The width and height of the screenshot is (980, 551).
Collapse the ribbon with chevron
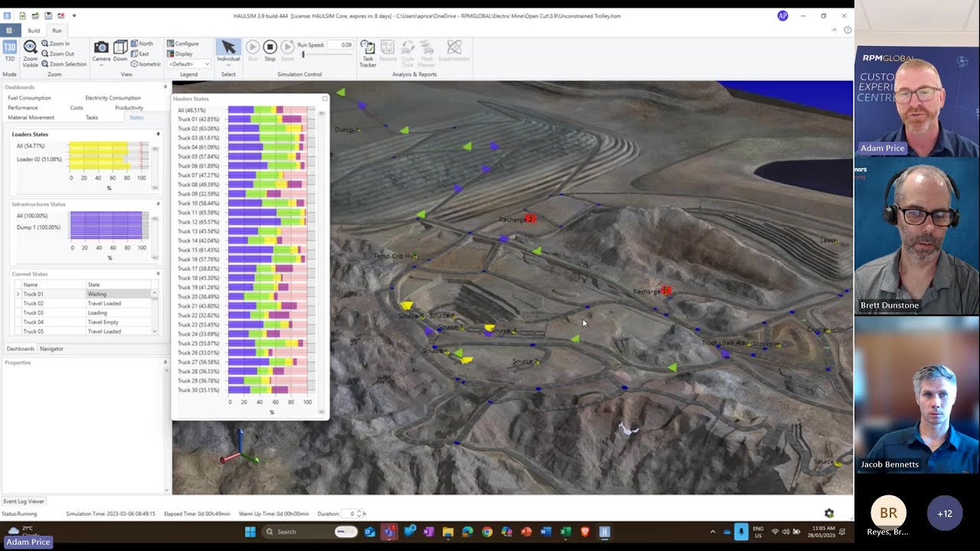[835, 30]
